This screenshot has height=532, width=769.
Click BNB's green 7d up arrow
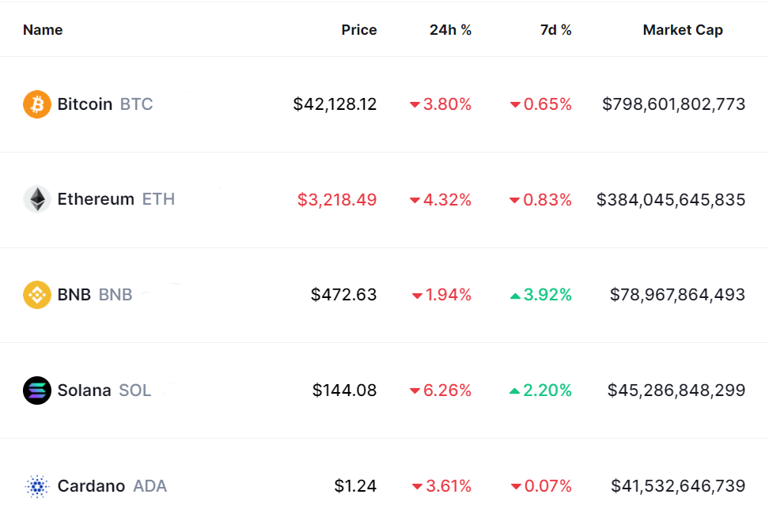[515, 296]
